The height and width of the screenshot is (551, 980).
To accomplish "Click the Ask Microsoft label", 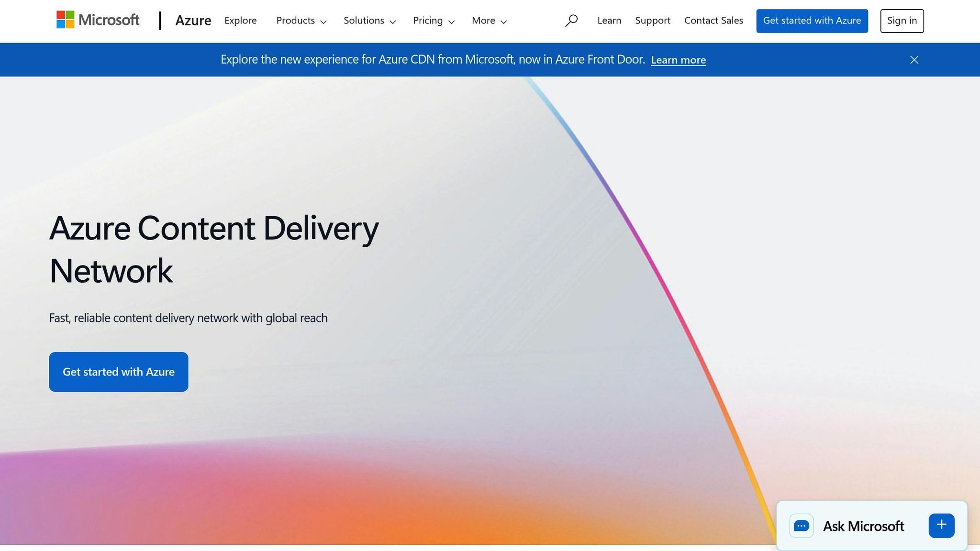I will (x=863, y=526).
